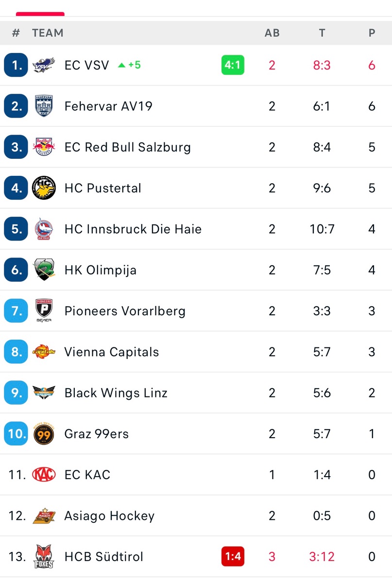Viewport: 392px width, 583px height.
Task: Click the EC KAC red logo
Action: click(x=44, y=475)
